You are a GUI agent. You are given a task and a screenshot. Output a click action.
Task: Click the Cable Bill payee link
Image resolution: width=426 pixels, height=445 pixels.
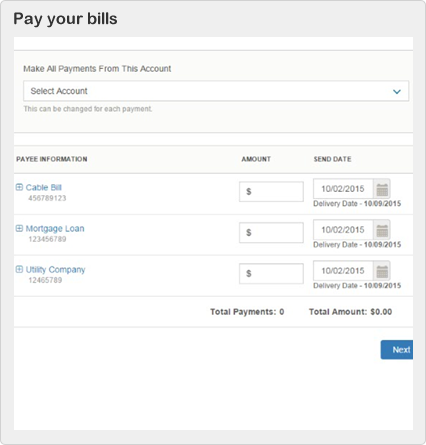tap(44, 187)
